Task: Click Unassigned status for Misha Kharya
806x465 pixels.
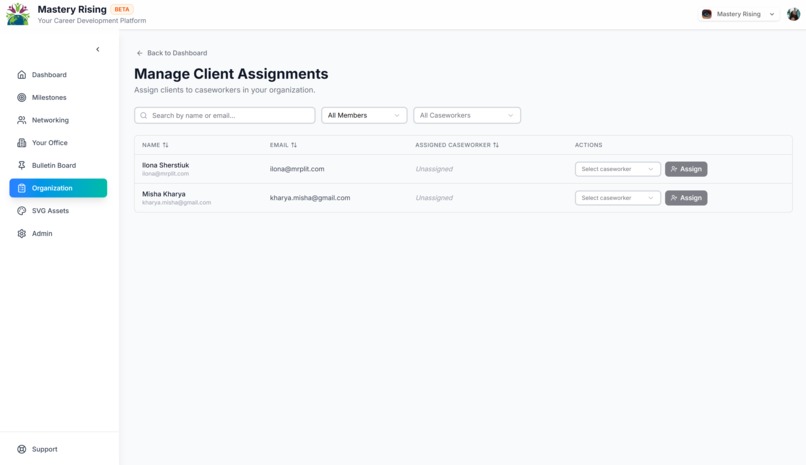Action: click(x=434, y=198)
